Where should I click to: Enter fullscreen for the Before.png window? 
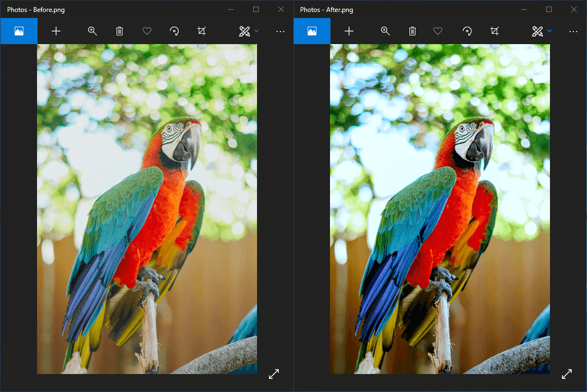tap(274, 374)
